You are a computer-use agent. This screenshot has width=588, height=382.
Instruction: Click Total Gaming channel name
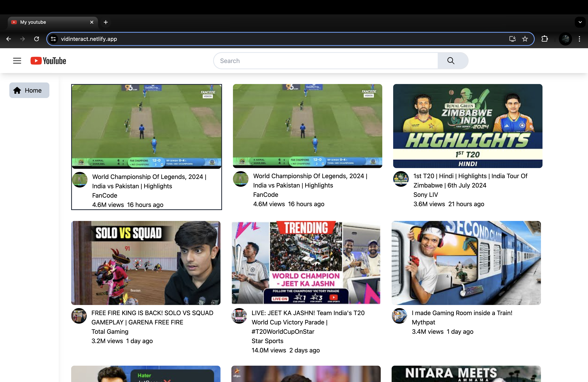pyautogui.click(x=110, y=332)
